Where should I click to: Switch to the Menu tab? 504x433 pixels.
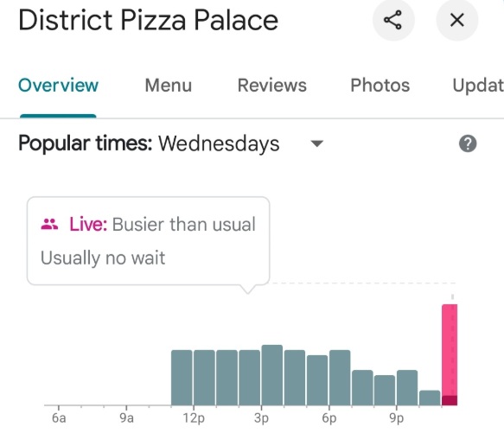click(168, 86)
